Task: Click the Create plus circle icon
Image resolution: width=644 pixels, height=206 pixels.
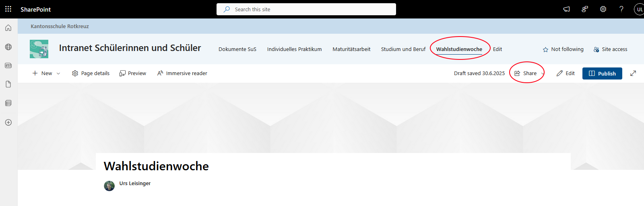Action: click(x=8, y=122)
